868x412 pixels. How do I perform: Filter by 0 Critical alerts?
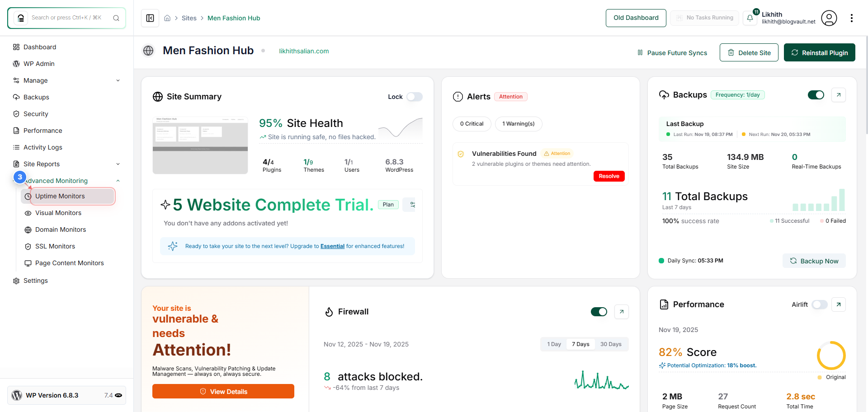click(x=472, y=124)
